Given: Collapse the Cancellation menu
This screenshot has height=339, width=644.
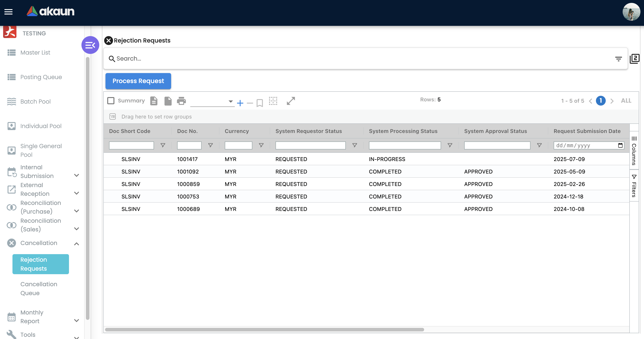Looking at the screenshot, I should (77, 244).
